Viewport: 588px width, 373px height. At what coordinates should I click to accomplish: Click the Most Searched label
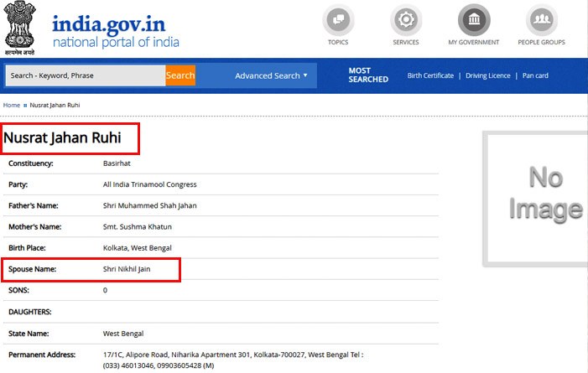click(x=368, y=75)
